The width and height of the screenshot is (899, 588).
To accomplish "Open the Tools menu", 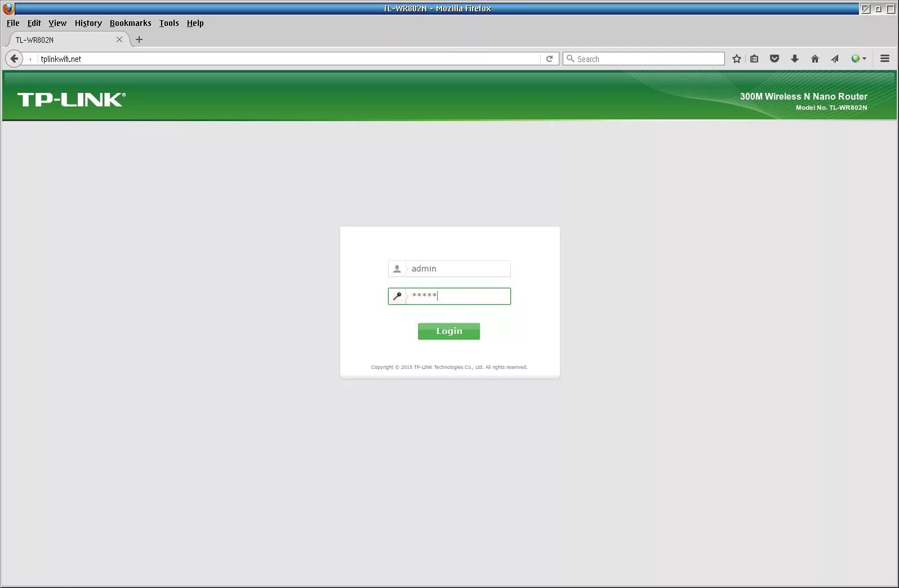I will (x=169, y=23).
